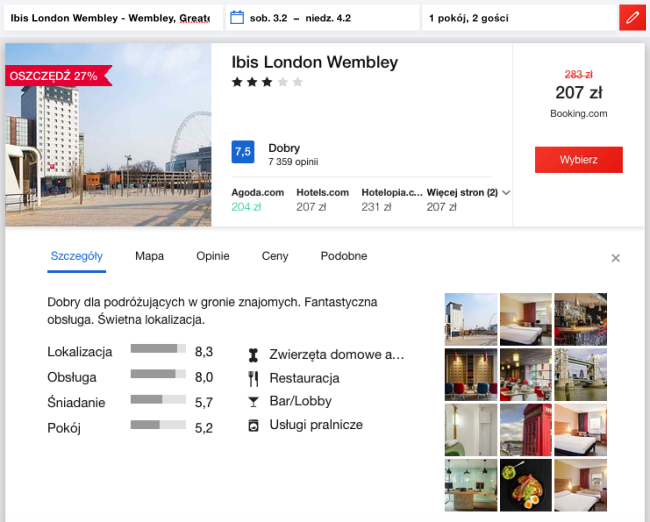The height and width of the screenshot is (522, 650).
Task: Click the dates field sob. 3.2 – niedz. 4.2
Action: click(x=323, y=18)
